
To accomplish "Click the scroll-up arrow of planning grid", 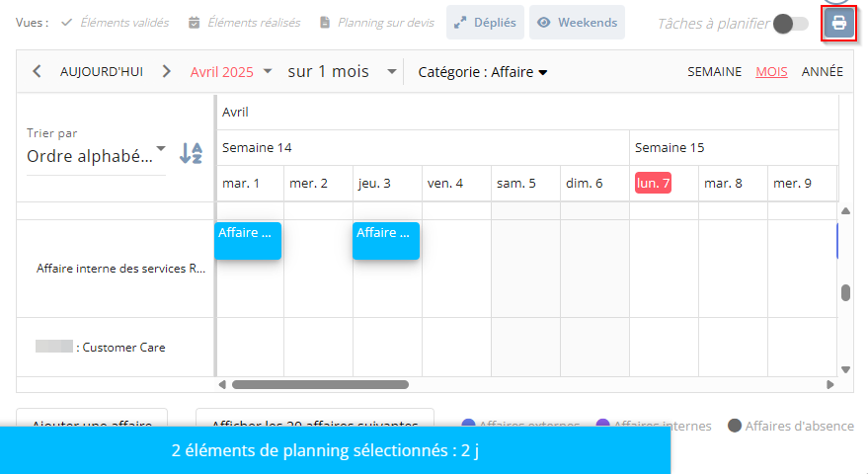I will pyautogui.click(x=845, y=211).
